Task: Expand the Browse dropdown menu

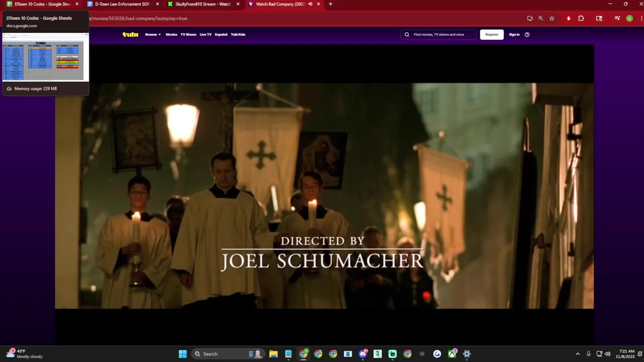Action: 153,35
